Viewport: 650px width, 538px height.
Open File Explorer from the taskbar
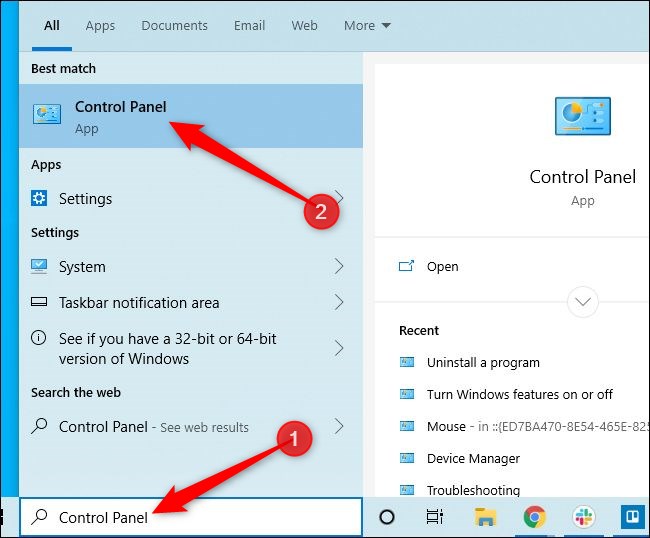[485, 517]
